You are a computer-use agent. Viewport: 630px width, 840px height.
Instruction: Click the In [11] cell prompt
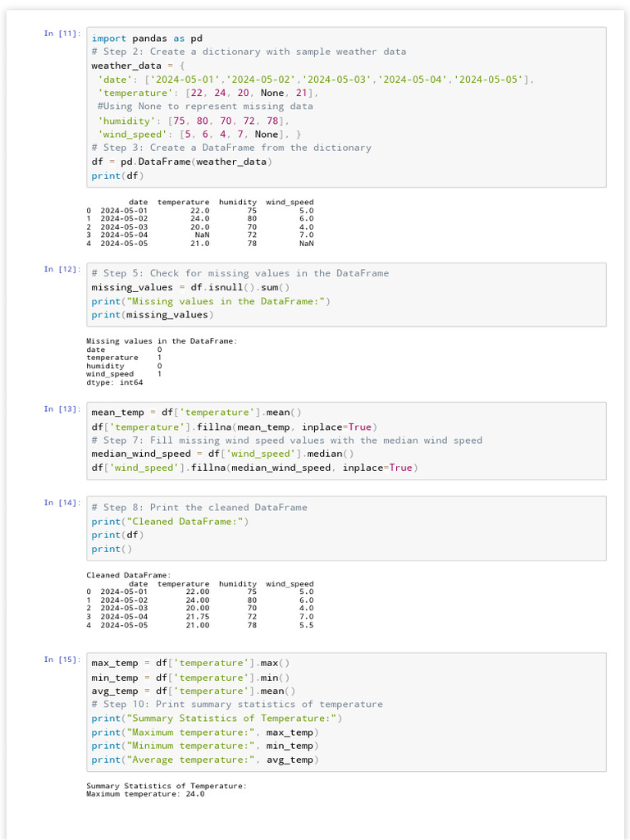(62, 34)
